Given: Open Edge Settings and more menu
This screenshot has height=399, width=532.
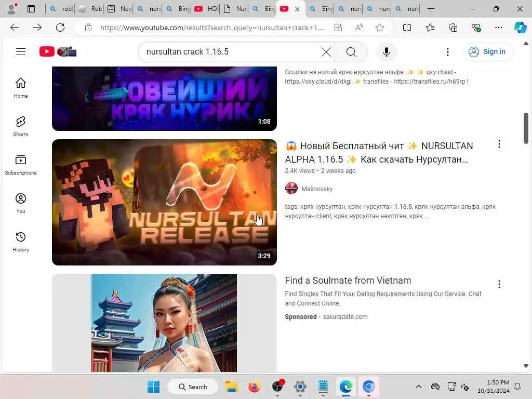Looking at the screenshot, I should point(498,28).
